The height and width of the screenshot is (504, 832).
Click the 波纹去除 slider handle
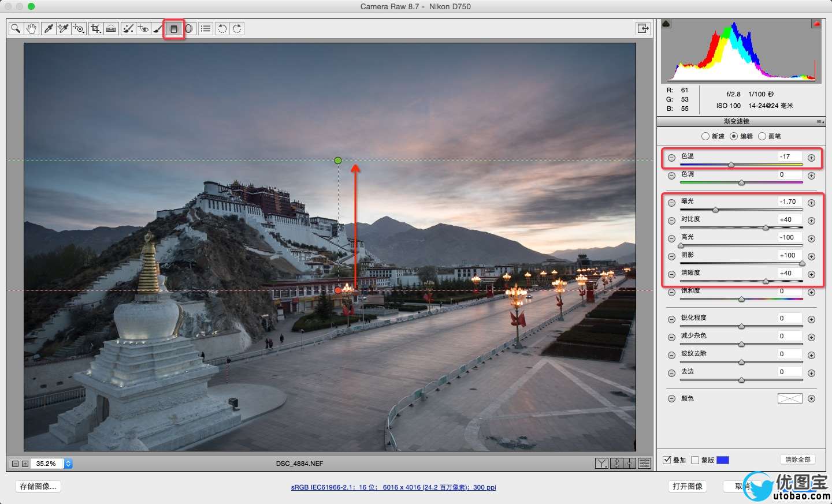(x=741, y=362)
